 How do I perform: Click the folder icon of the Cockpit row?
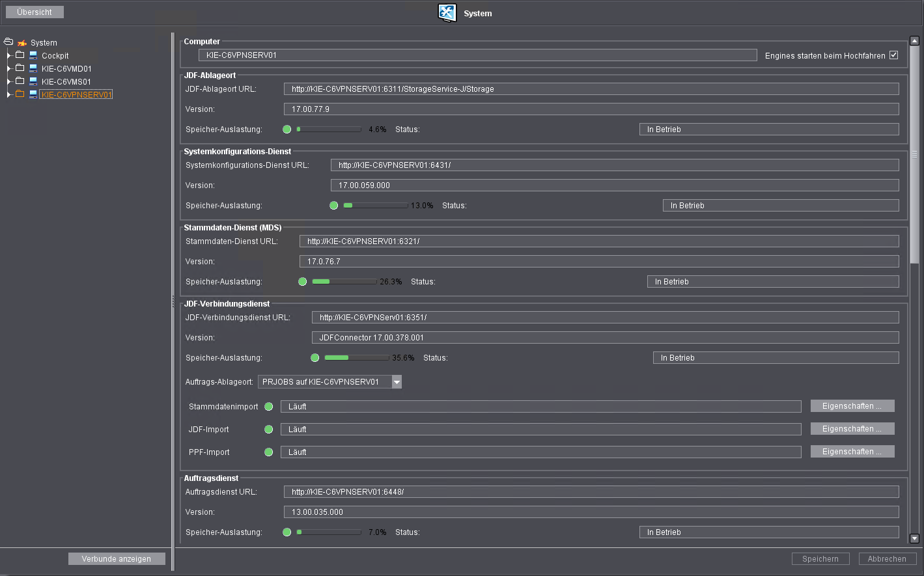click(x=20, y=55)
